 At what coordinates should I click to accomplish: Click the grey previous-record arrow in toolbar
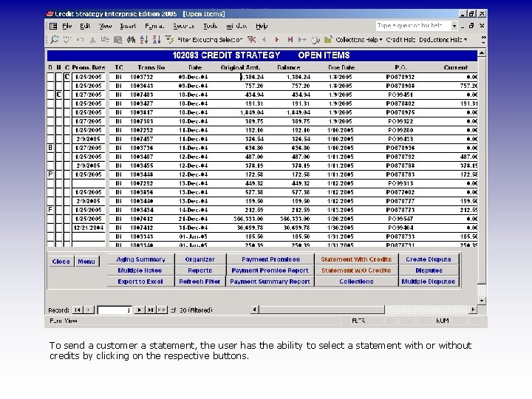tap(264, 40)
